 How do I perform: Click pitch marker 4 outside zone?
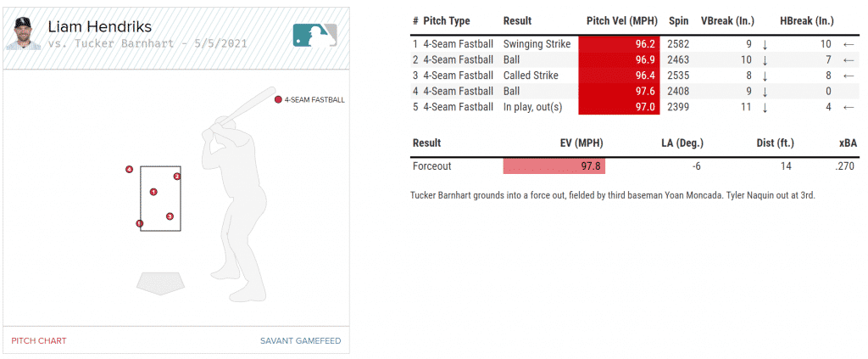129,170
